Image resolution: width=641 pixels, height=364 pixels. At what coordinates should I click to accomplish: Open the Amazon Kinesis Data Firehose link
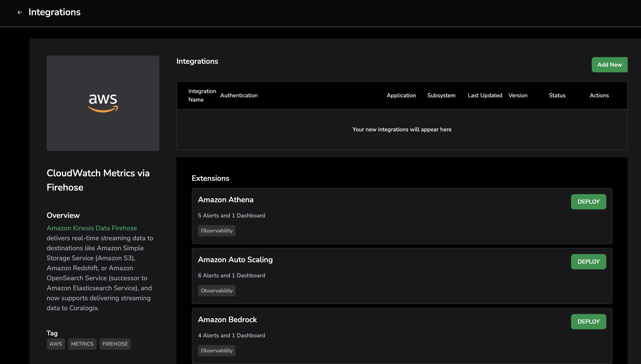click(x=92, y=228)
